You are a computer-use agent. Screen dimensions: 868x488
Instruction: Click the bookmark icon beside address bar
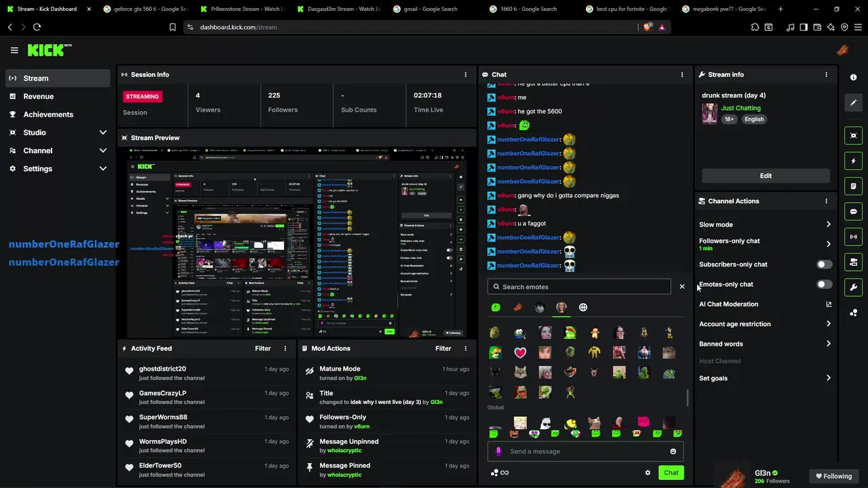172,27
